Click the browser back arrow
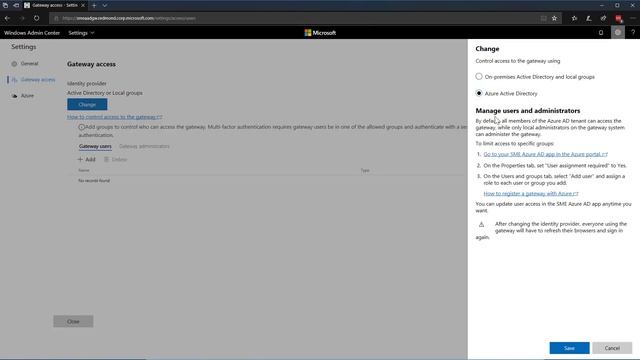This screenshot has width=640, height=360. (7, 18)
